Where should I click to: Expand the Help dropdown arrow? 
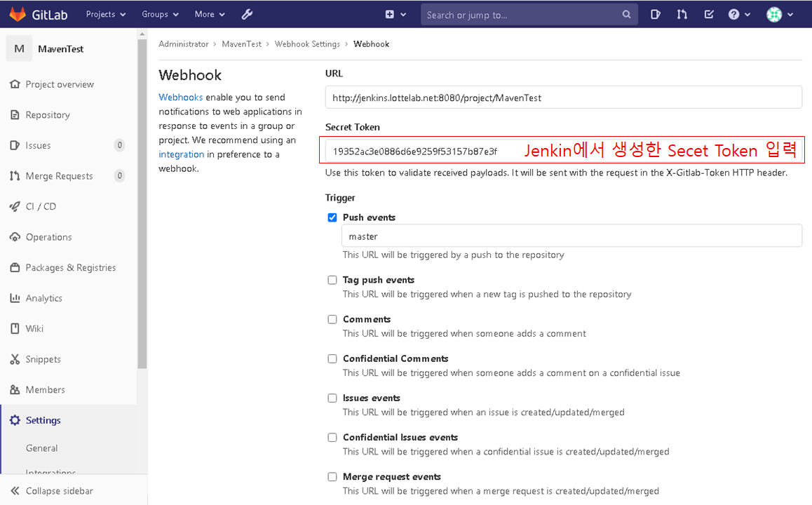coord(747,15)
